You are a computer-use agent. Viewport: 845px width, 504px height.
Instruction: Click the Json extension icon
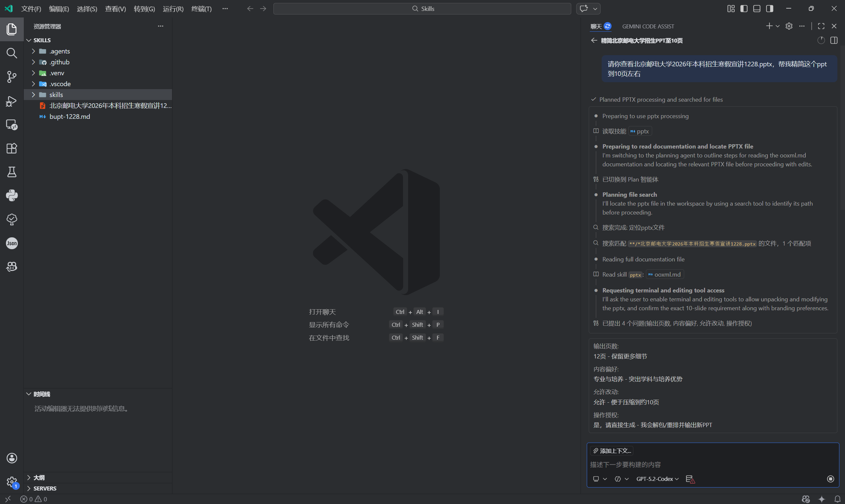(12, 243)
